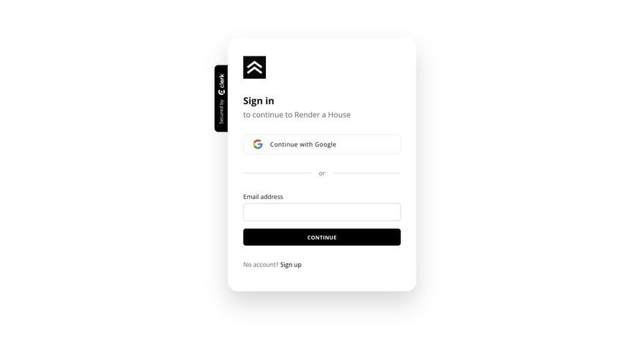
Task: Click the Render a House double-chevron logo
Action: (x=254, y=68)
